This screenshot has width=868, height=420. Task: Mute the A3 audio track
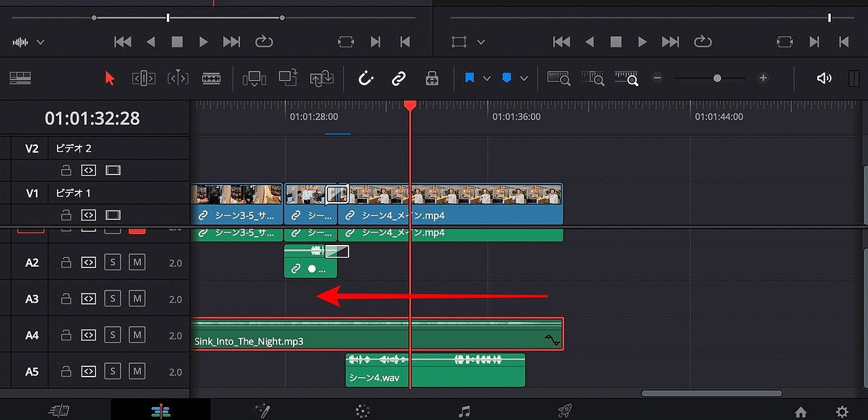[x=137, y=299]
